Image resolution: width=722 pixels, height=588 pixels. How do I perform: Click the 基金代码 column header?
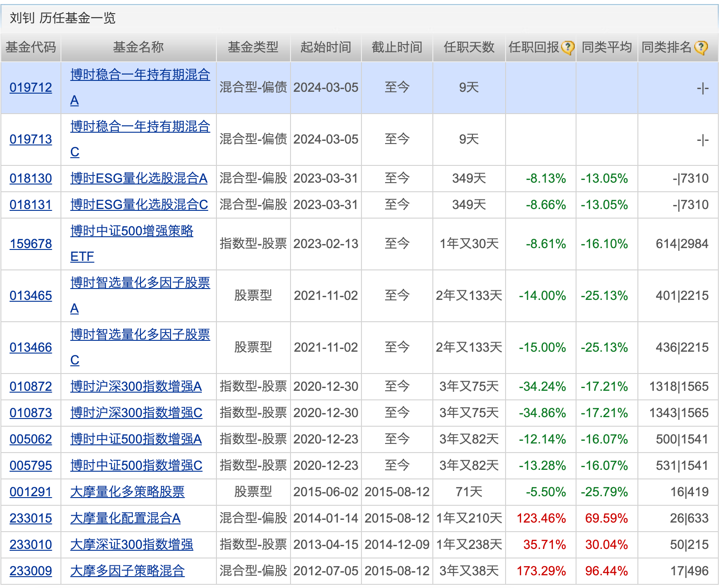pyautogui.click(x=30, y=47)
